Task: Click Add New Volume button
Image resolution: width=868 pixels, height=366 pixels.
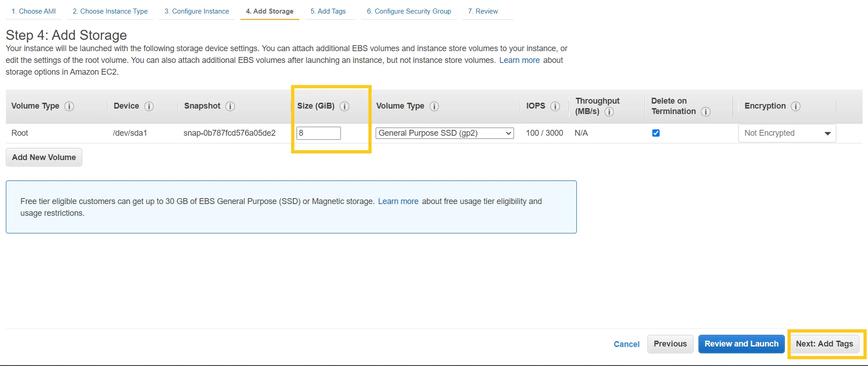Action: pos(44,157)
